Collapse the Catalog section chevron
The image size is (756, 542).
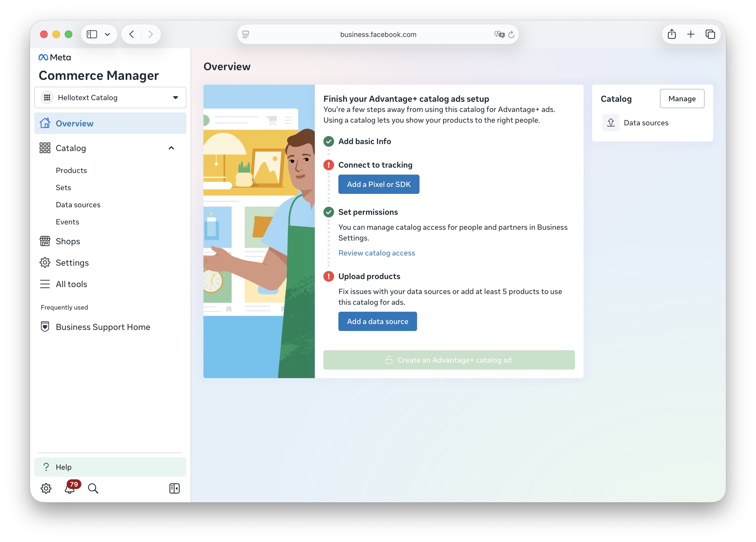pyautogui.click(x=171, y=148)
